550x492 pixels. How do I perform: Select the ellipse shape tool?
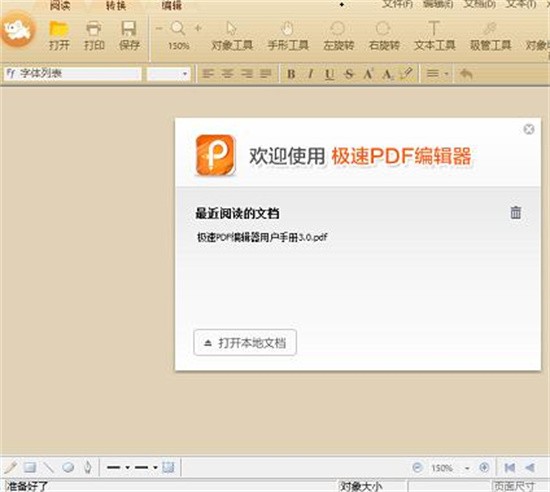(x=68, y=467)
